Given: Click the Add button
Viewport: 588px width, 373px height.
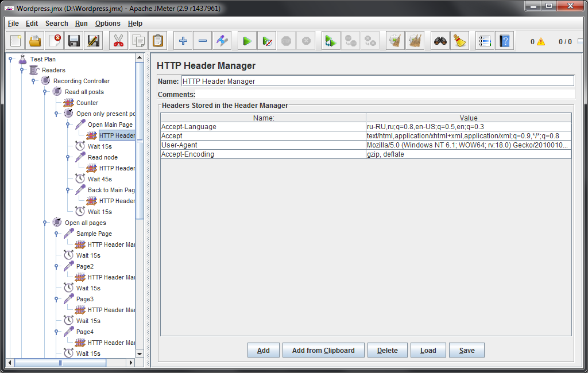Looking at the screenshot, I should (x=263, y=350).
